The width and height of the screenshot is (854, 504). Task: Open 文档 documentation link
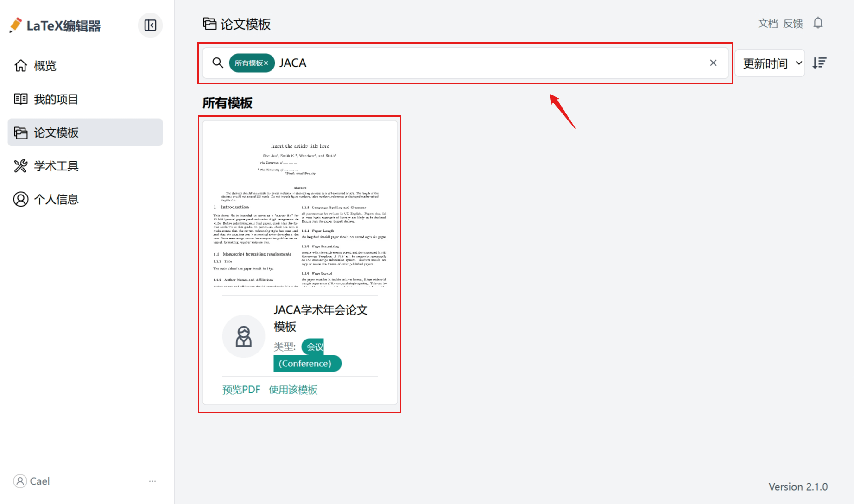[x=767, y=23]
